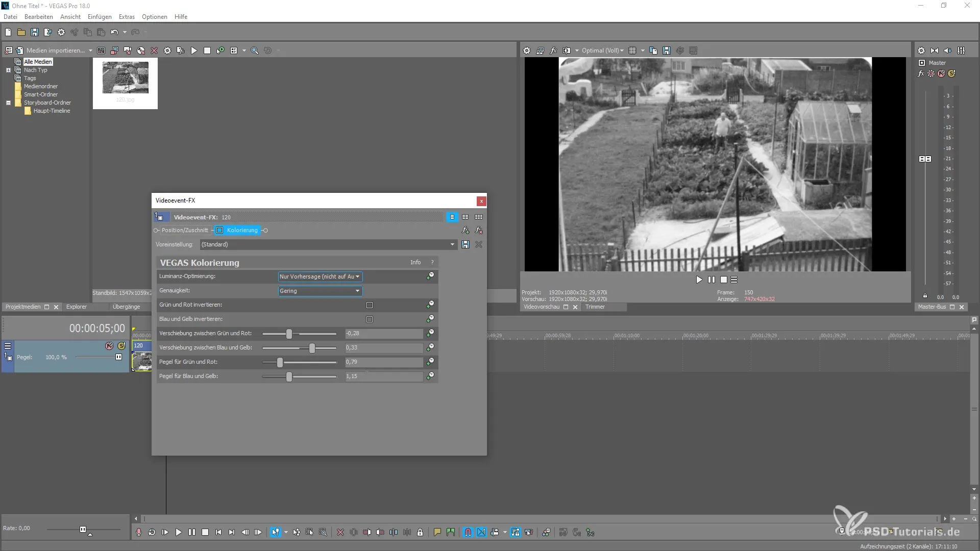
Task: Copy snapshot to clipboard in the preview toolbar
Action: tap(653, 51)
